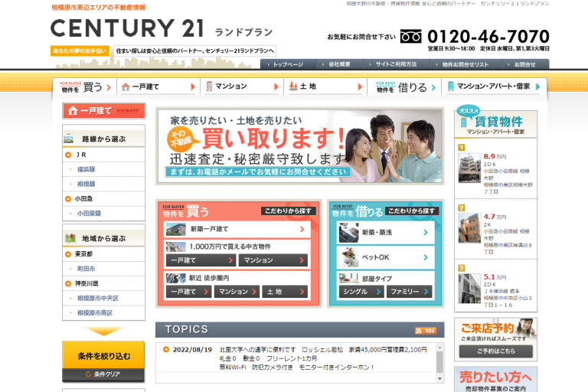Image resolution: width=588 pixels, height=392 pixels.
Task: Click マンション under 駅近 徒歩圏内
Action: pyautogui.click(x=237, y=292)
